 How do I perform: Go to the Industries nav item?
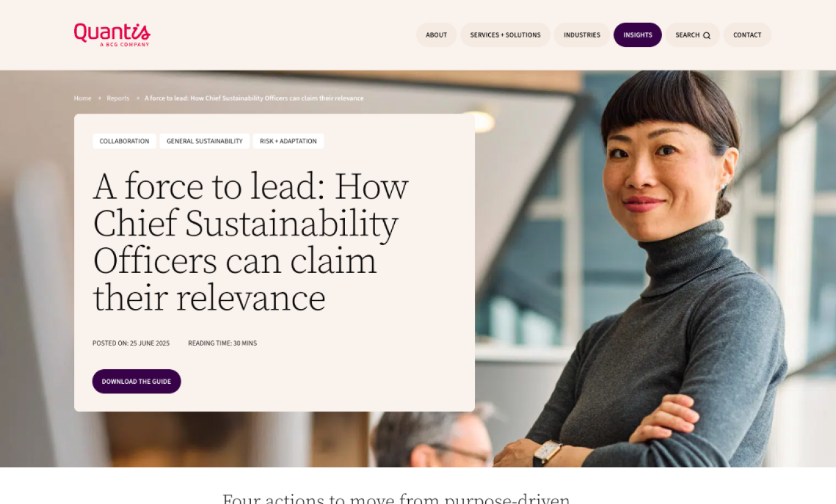coord(582,35)
